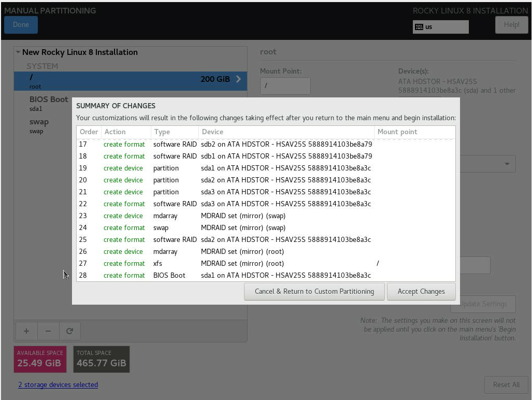Select row 21 create device sda3 partition
This screenshot has width=532, height=400.
(x=266, y=192)
